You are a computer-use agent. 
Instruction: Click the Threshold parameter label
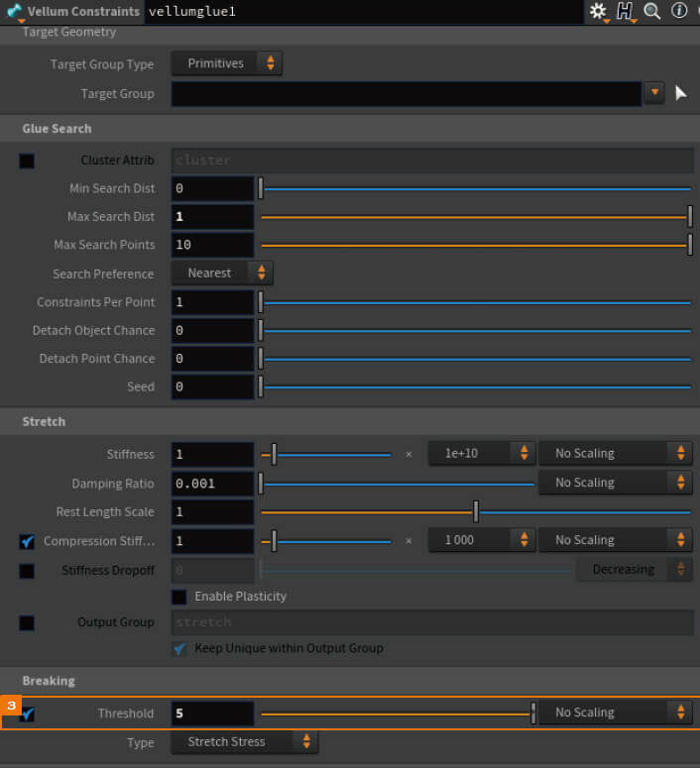point(126,713)
